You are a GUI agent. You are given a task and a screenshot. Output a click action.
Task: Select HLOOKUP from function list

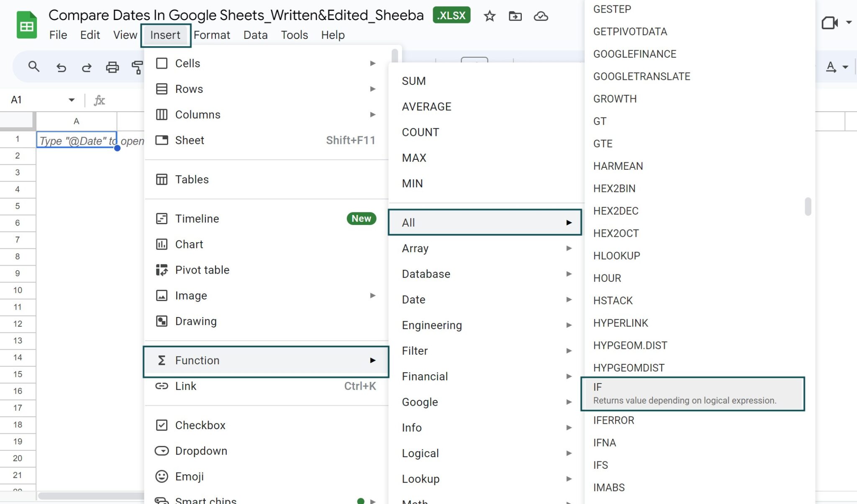(x=695, y=256)
